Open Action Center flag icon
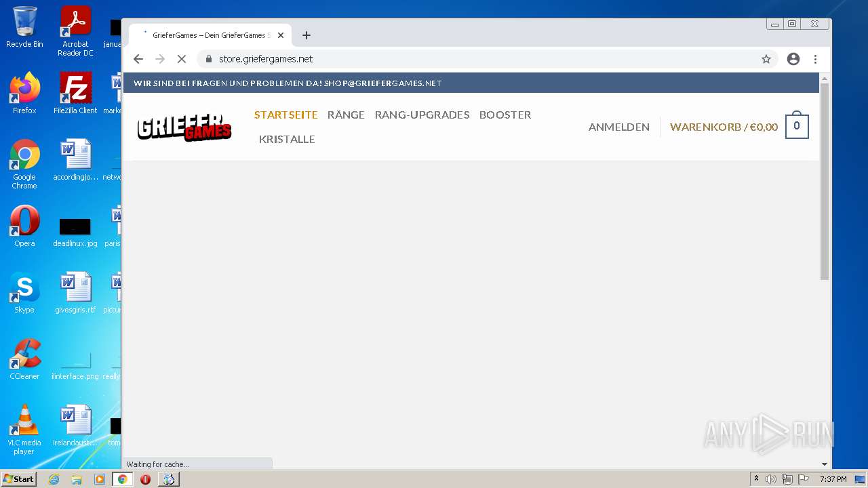Viewport: 868px width, 488px height. (804, 479)
